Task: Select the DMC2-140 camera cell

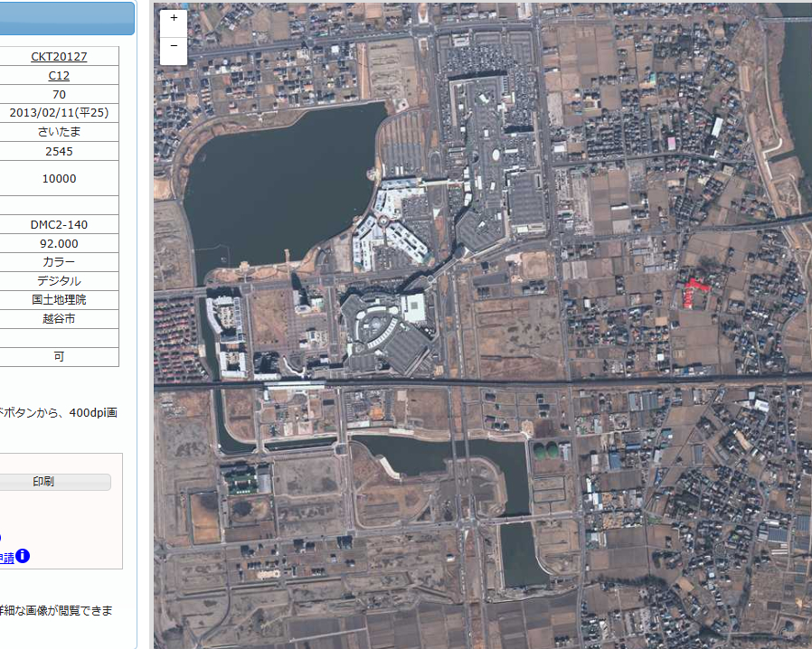Action: tap(59, 224)
